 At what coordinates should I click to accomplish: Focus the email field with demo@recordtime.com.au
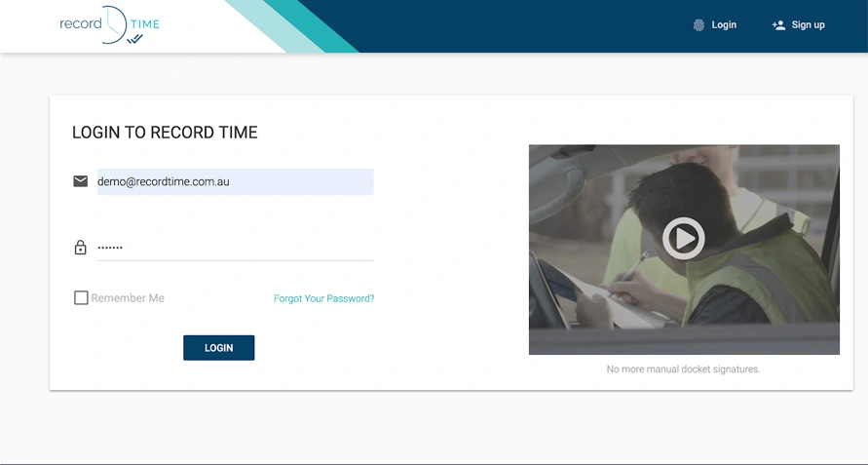(235, 182)
